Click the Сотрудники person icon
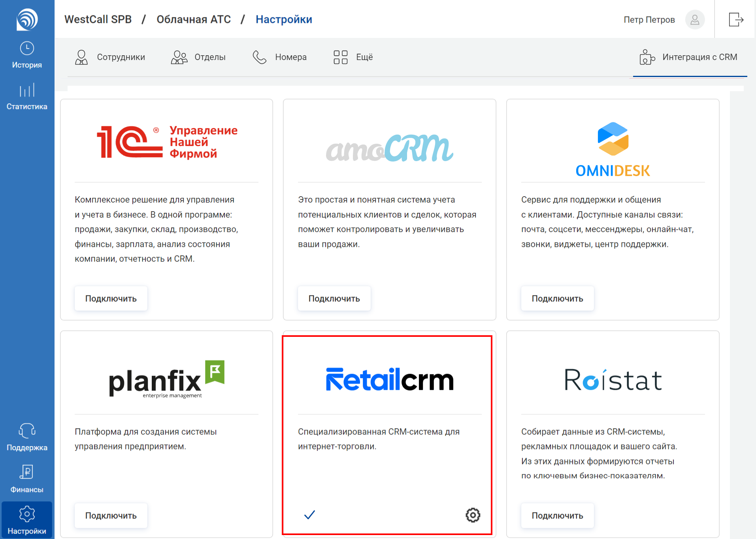 click(x=81, y=57)
